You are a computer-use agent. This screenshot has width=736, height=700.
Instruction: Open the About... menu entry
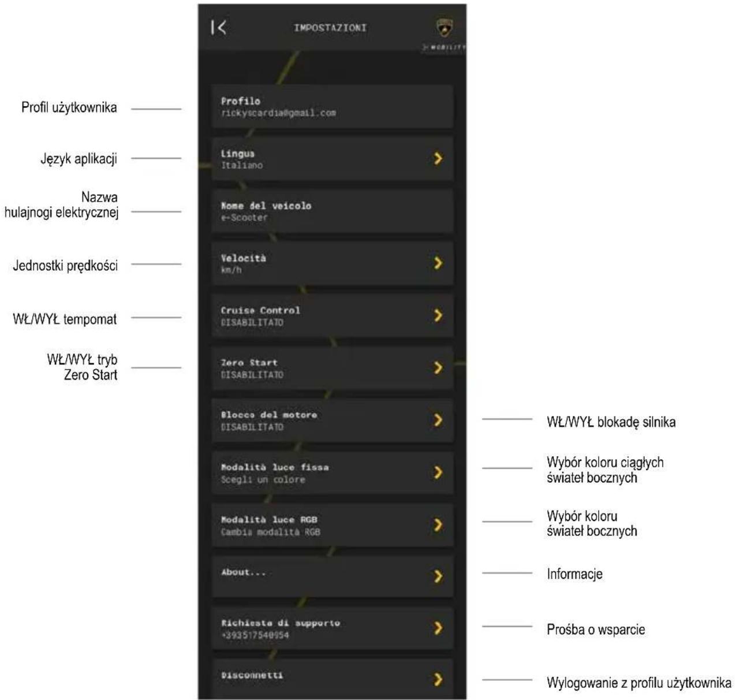332,576
